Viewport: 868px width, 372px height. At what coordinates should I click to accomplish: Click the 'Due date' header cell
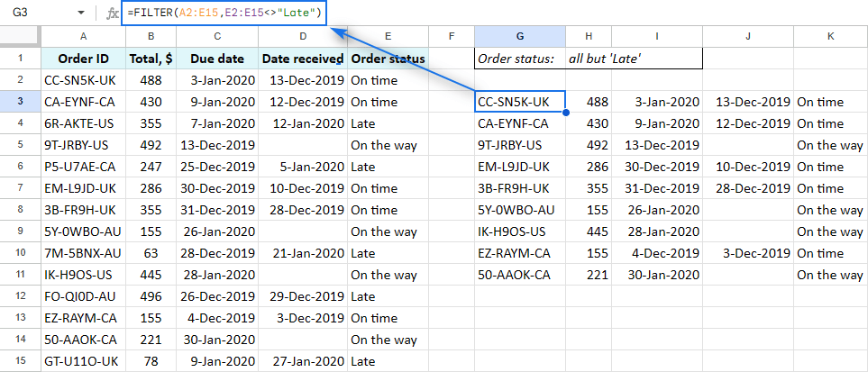coord(217,59)
